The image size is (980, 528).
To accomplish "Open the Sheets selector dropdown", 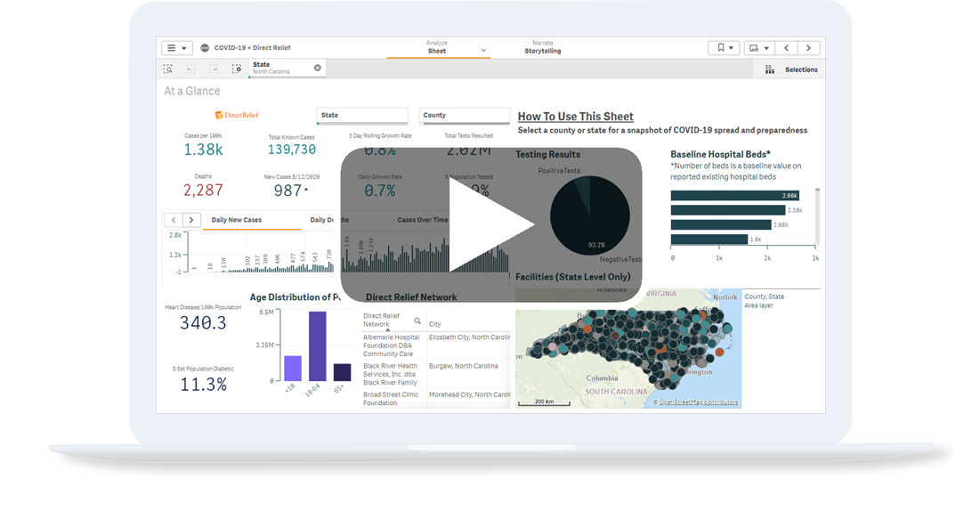I will coord(758,48).
